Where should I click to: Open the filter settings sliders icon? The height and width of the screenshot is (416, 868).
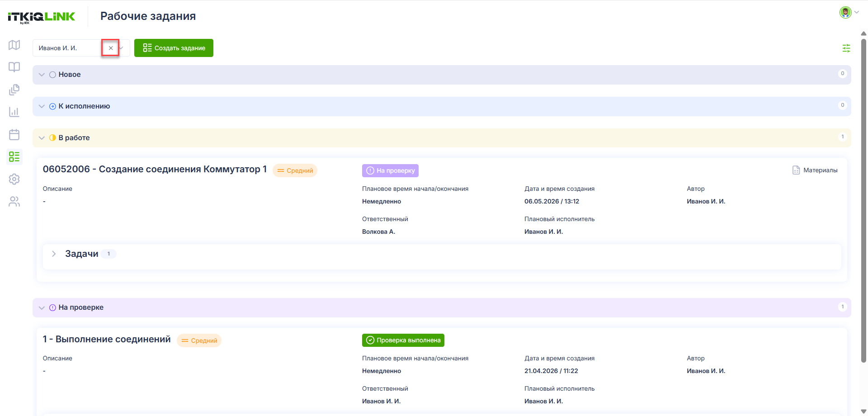[x=846, y=48]
